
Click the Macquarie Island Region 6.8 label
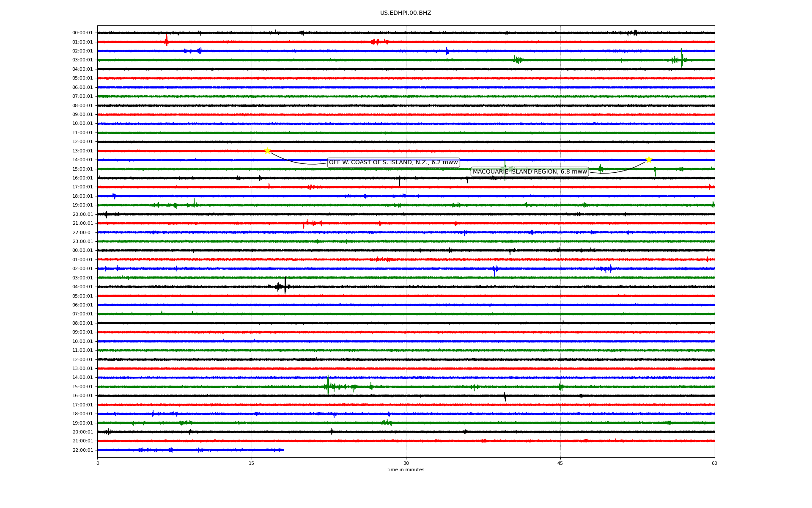529,171
